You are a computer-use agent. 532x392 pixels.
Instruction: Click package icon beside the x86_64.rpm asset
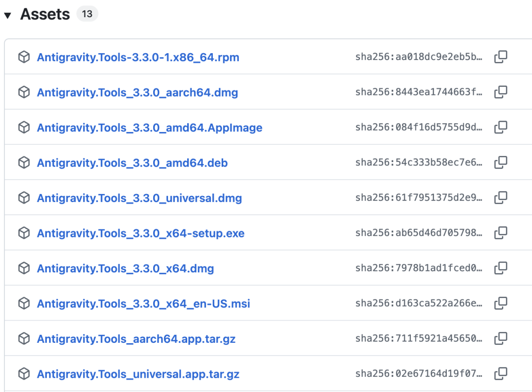point(24,57)
